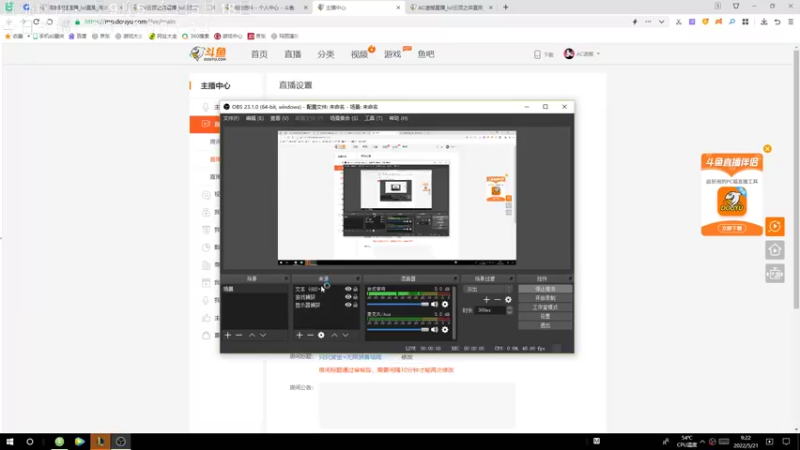
Task: Add a scene transition with the plus icon
Action: point(486,300)
